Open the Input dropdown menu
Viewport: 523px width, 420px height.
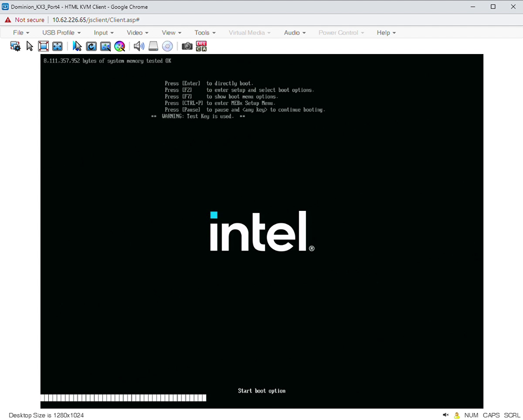click(x=104, y=33)
